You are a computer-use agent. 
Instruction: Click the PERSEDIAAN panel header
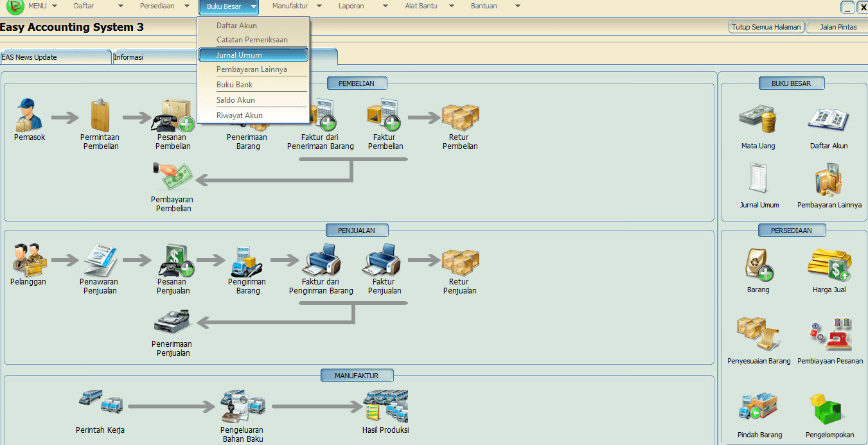tap(791, 231)
